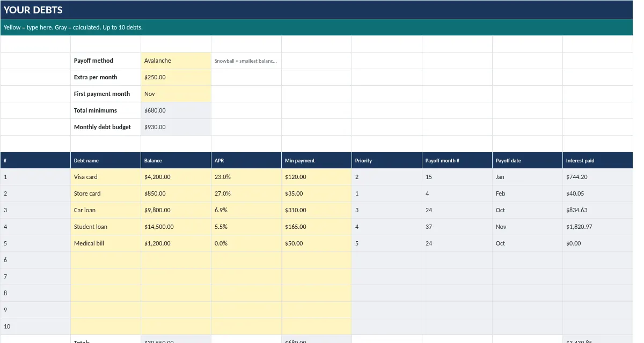Click the Student loan debt name cell

pyautogui.click(x=106, y=227)
